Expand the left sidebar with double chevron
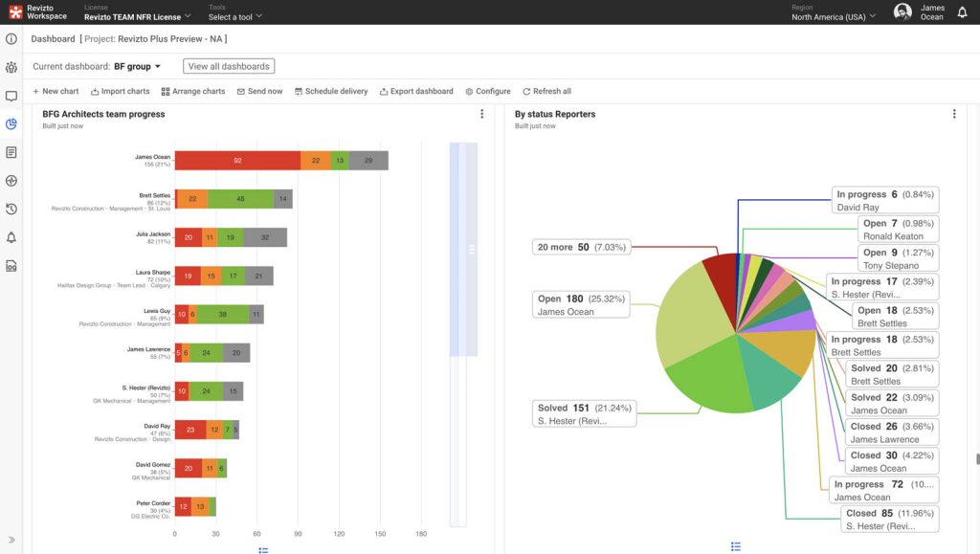This screenshot has width=980, height=554. [11, 540]
